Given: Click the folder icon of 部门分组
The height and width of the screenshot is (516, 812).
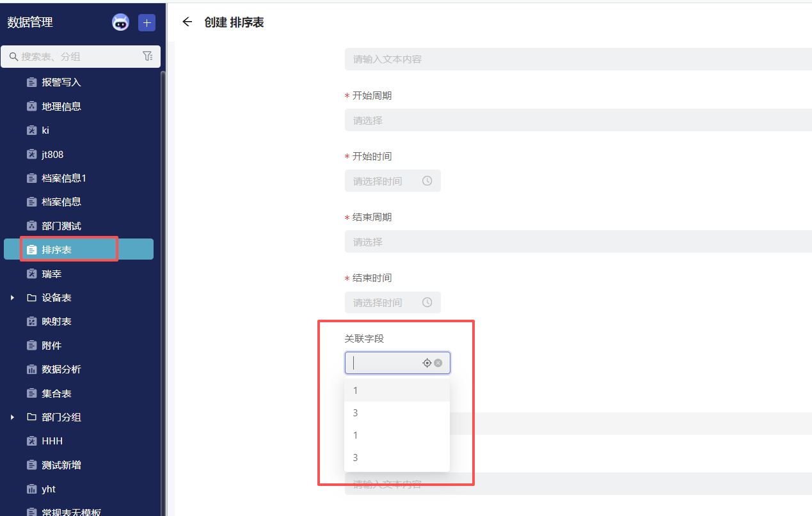Looking at the screenshot, I should (x=31, y=418).
